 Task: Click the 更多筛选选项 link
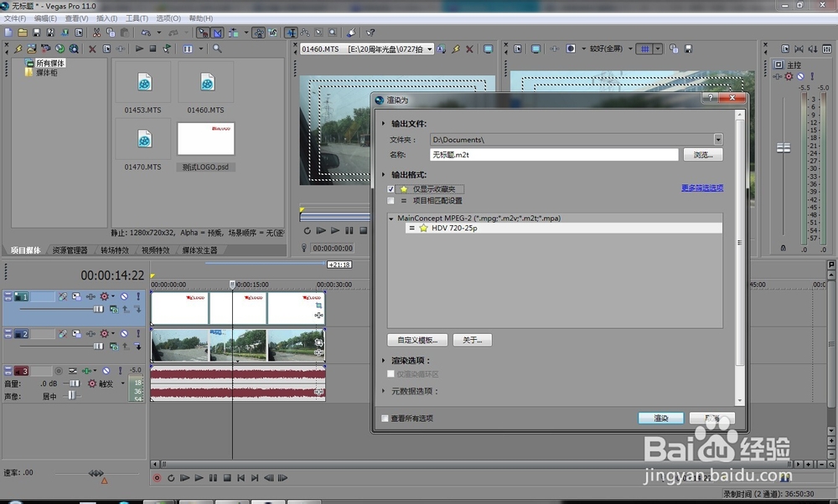pos(702,188)
